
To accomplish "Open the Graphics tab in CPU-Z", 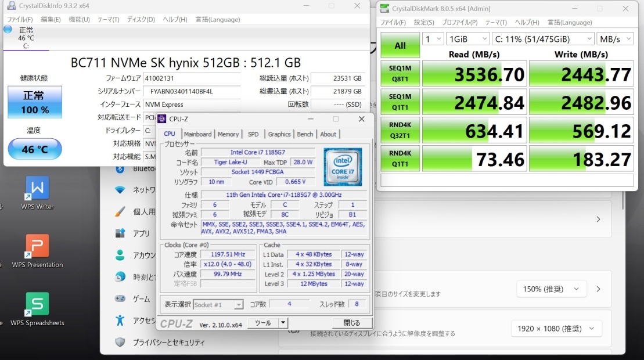I will 279,134.
